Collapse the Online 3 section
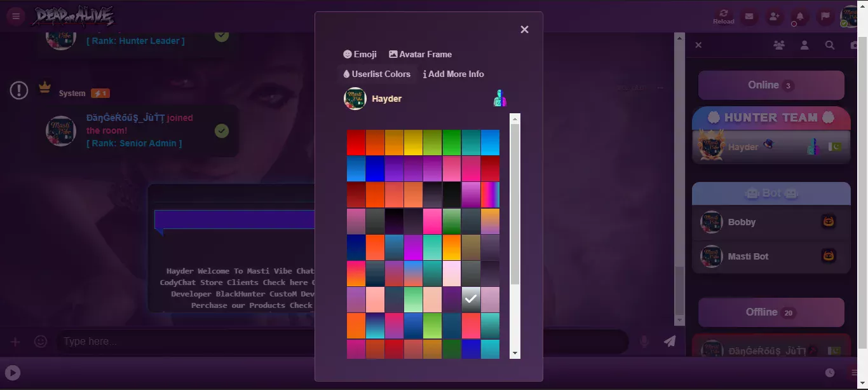Image resolution: width=868 pixels, height=390 pixels. 771,85
